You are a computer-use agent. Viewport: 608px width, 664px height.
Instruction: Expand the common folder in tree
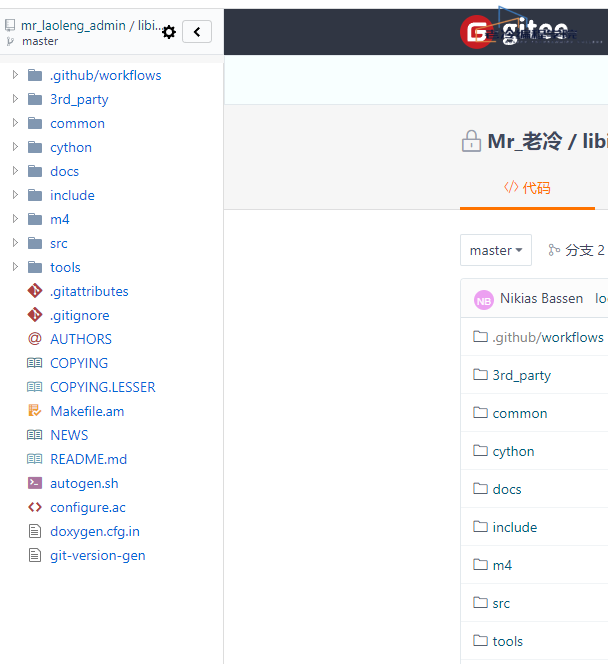(x=15, y=123)
